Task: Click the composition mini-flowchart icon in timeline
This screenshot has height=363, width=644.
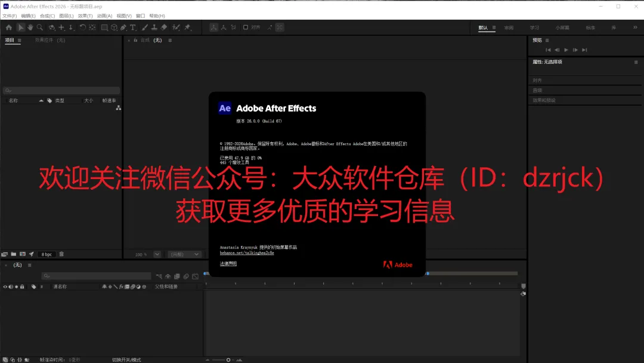Action: tap(159, 276)
